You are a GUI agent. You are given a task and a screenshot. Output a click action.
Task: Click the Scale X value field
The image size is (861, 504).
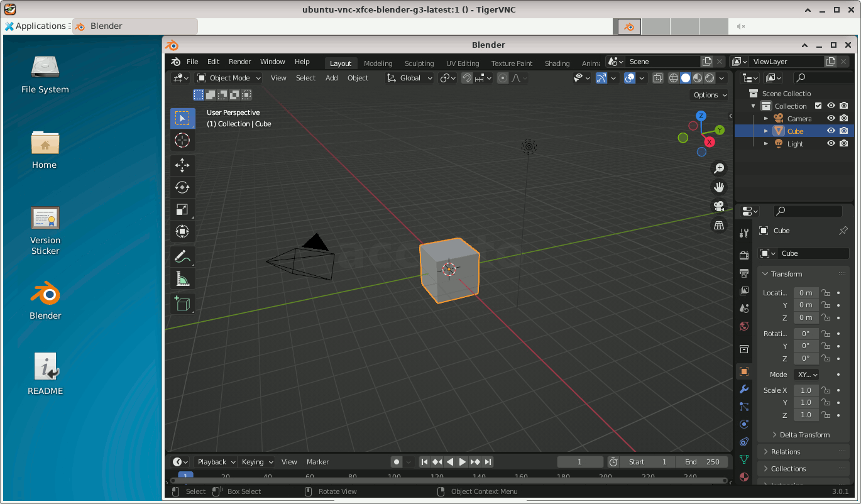(x=806, y=390)
